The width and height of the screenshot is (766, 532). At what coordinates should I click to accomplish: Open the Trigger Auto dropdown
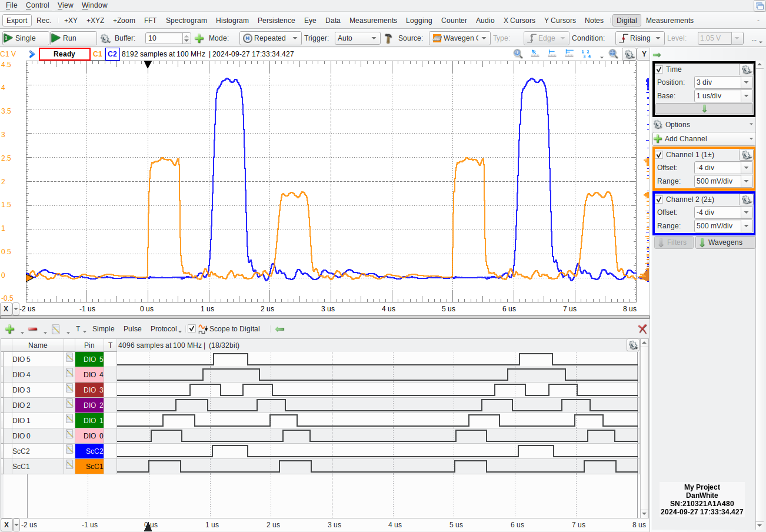(x=357, y=38)
